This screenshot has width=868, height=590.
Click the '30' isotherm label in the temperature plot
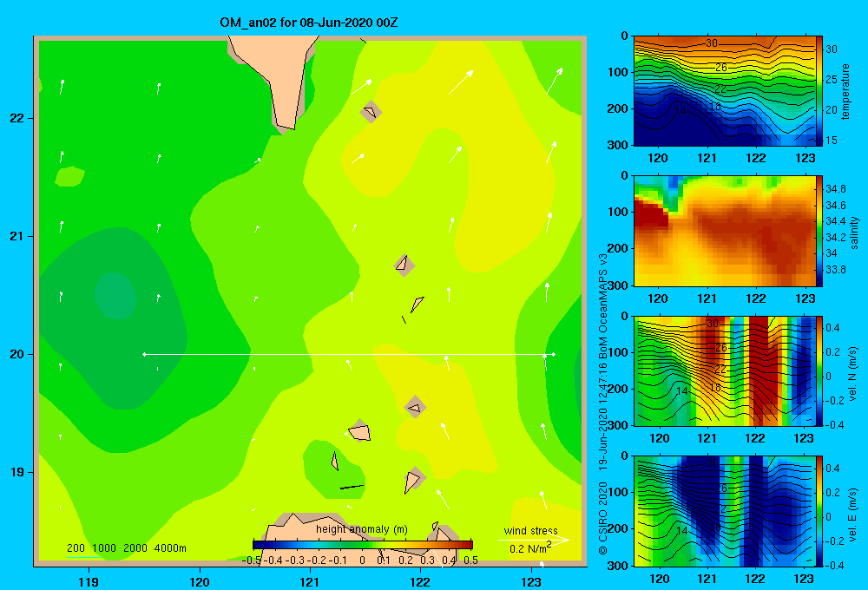click(x=712, y=43)
